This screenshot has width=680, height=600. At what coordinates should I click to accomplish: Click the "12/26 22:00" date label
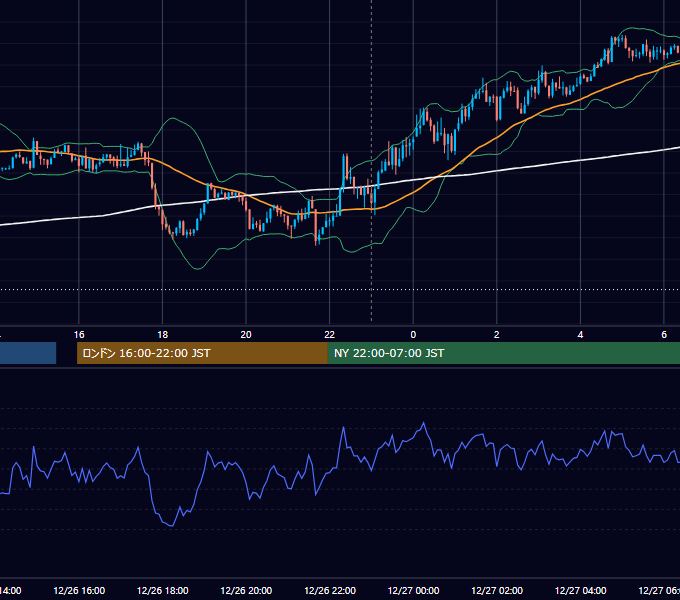(330, 591)
